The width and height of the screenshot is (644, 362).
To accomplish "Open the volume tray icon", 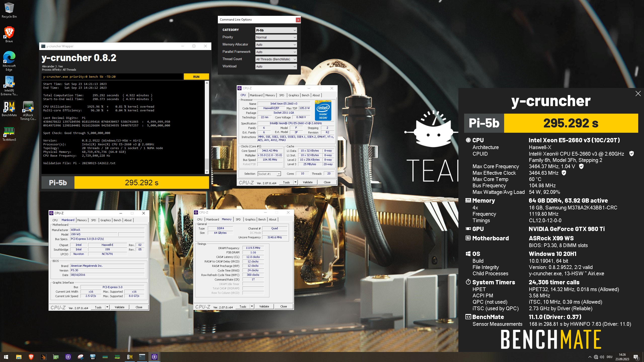I will (602, 357).
